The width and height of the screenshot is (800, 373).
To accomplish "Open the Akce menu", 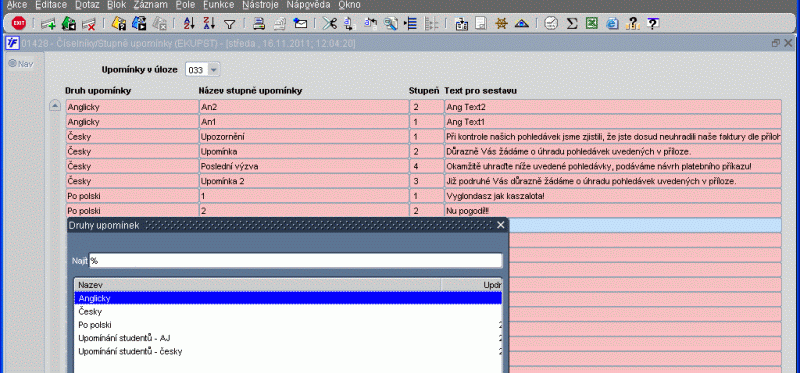I will (17, 5).
